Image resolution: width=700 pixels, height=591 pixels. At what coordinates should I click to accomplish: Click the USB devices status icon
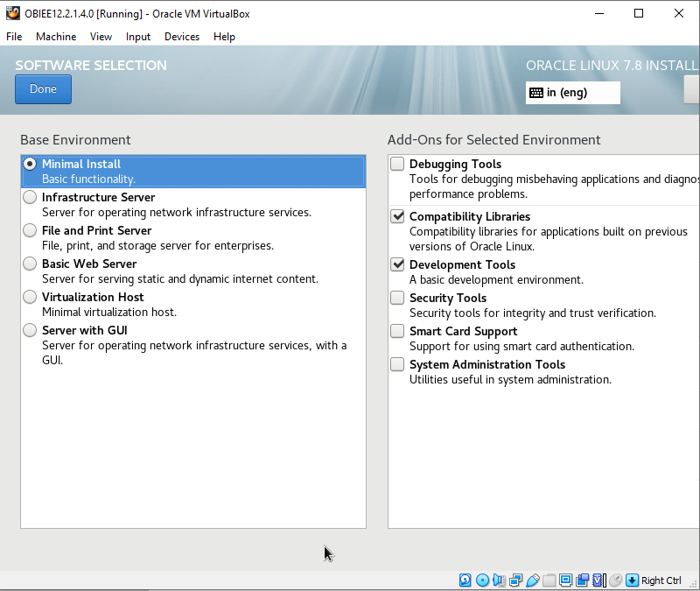click(x=532, y=580)
